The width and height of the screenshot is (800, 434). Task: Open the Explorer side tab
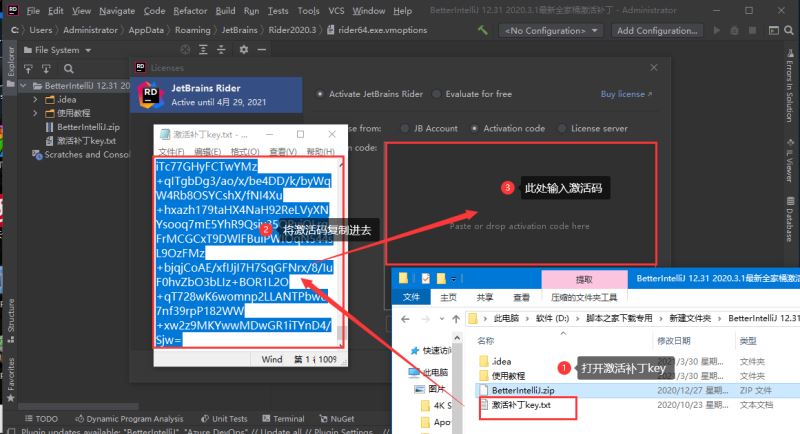11,66
